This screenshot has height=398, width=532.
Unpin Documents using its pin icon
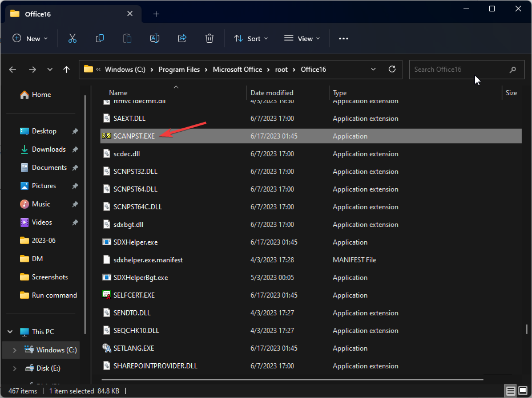pyautogui.click(x=75, y=168)
